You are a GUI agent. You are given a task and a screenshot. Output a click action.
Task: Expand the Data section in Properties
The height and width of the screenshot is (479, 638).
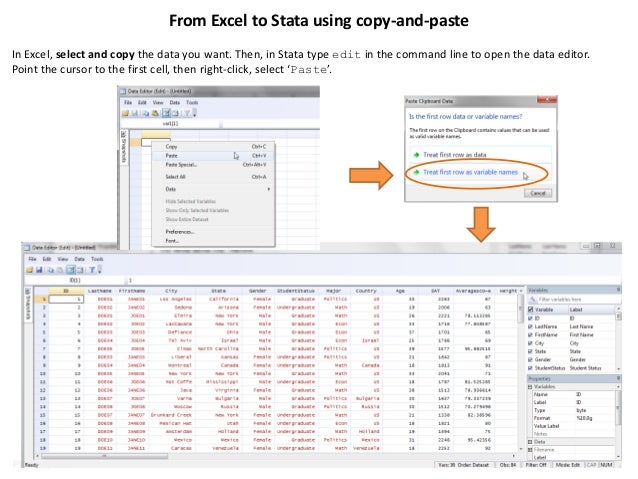(530, 442)
